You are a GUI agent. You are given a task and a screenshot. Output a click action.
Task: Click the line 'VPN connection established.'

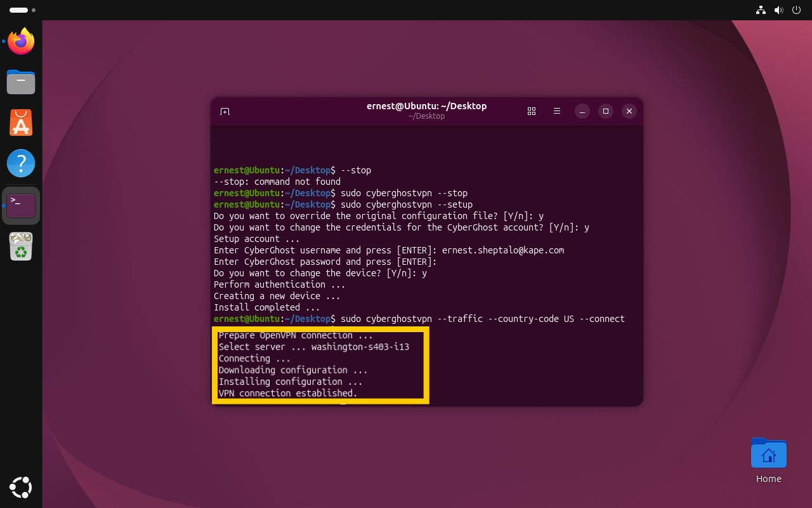coord(288,393)
